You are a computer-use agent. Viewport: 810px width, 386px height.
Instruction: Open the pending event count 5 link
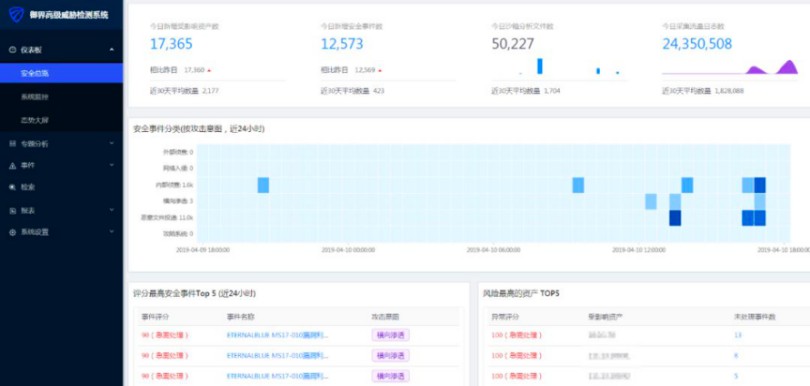(736, 376)
